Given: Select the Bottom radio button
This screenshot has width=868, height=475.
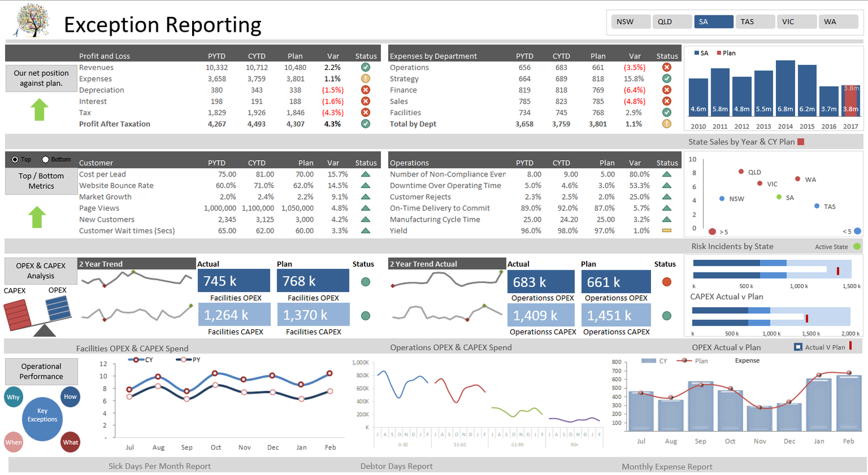Looking at the screenshot, I should [46, 159].
